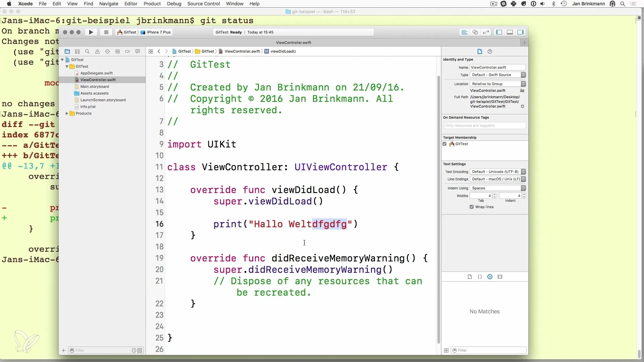644x362 pixels.
Task: Select the GitTest scheme
Action: pos(127,32)
